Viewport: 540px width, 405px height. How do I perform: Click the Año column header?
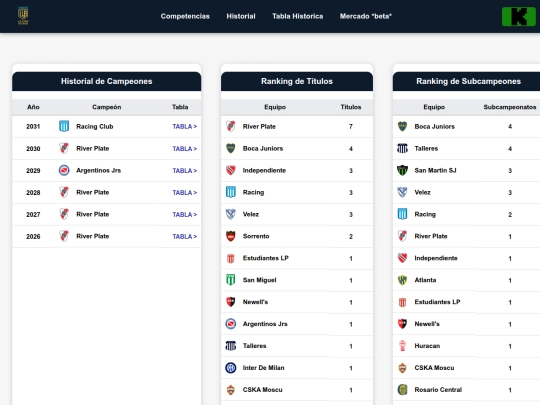point(33,107)
